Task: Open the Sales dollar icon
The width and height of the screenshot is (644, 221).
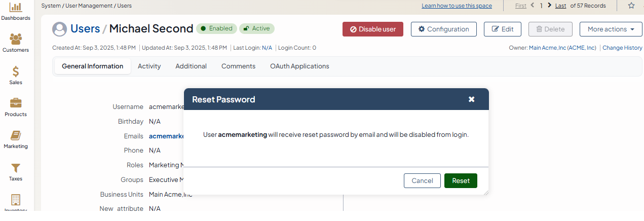Action: pos(16,71)
